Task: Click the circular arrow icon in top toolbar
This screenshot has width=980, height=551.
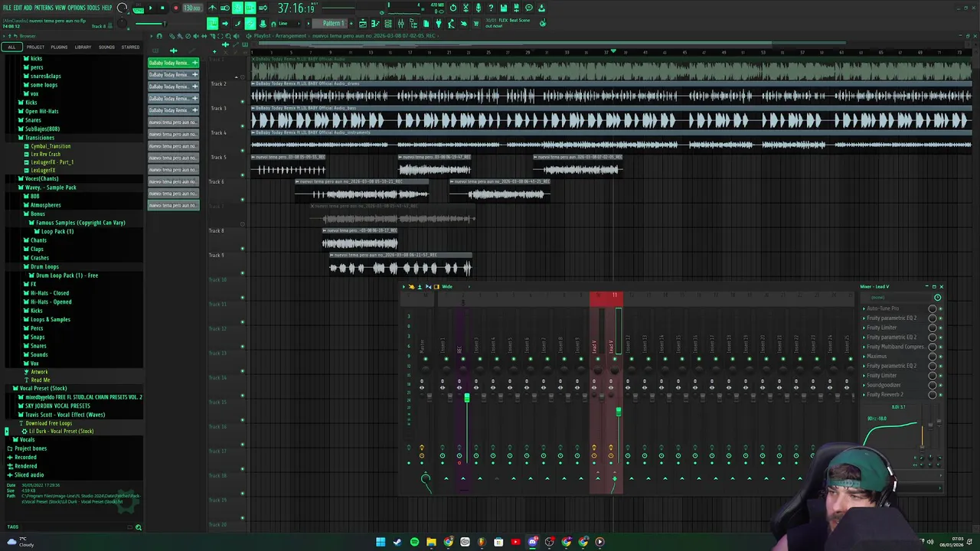Action: pyautogui.click(x=453, y=8)
